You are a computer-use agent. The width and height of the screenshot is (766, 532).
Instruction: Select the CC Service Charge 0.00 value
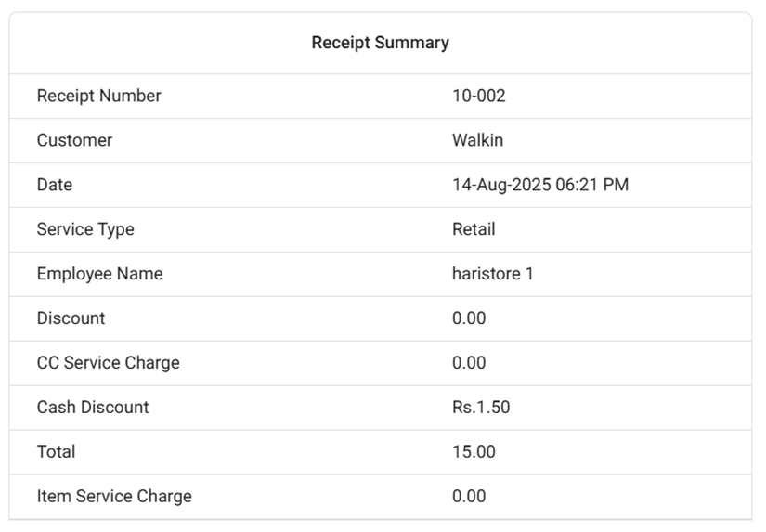[x=469, y=363]
